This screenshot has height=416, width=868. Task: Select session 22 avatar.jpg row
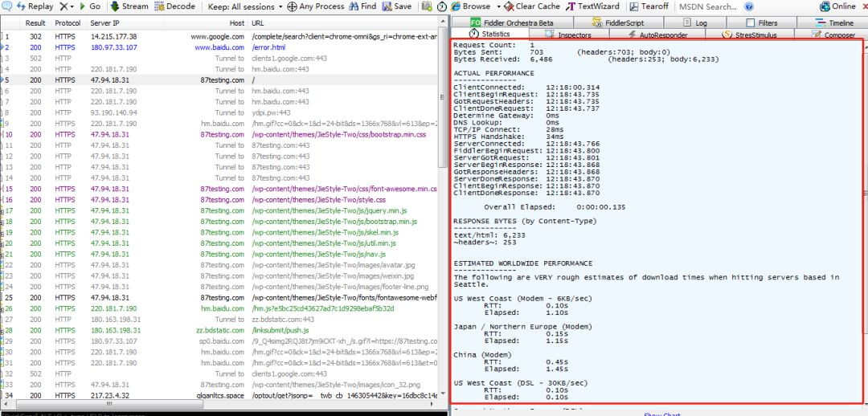pos(219,265)
